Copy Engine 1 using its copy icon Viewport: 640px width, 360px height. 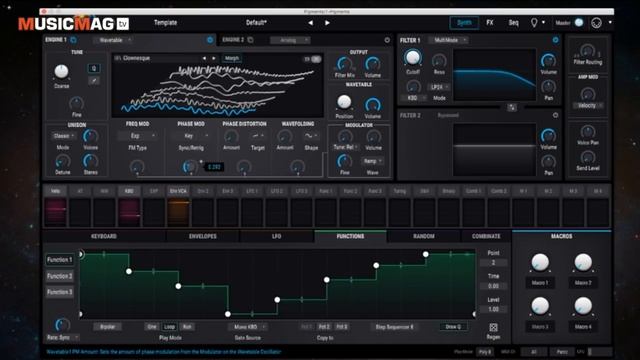[x=73, y=40]
